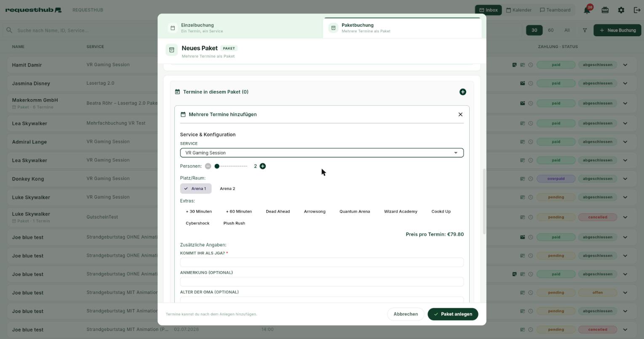Screen dimensions: 644x339
Task: Click the Abbrechen button
Action: 406,314
